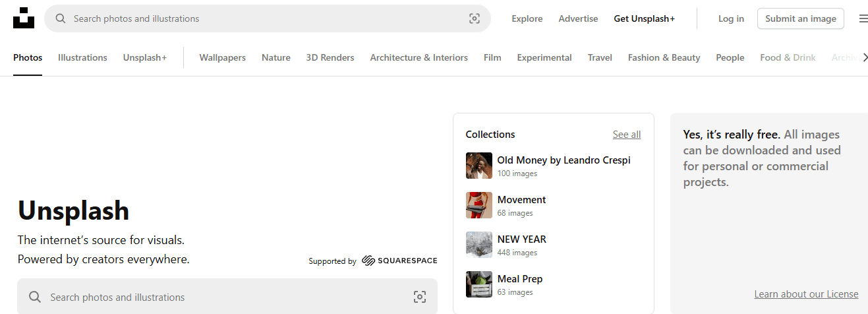The image size is (868, 314).
Task: Open Old Money by Leandro Crespi collection
Action: point(564,160)
